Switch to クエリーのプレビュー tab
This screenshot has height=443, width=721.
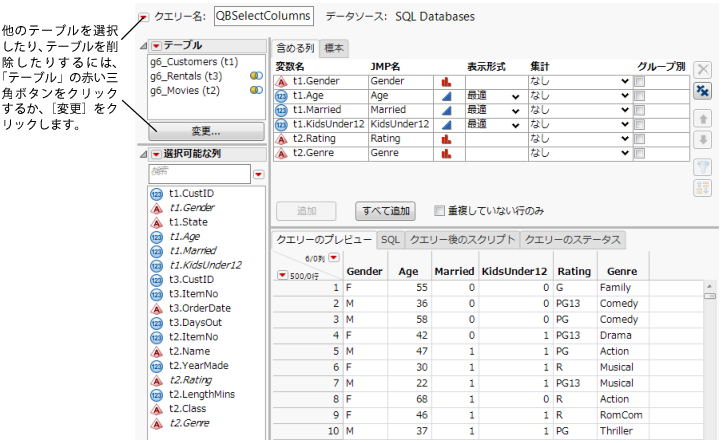[x=324, y=240]
